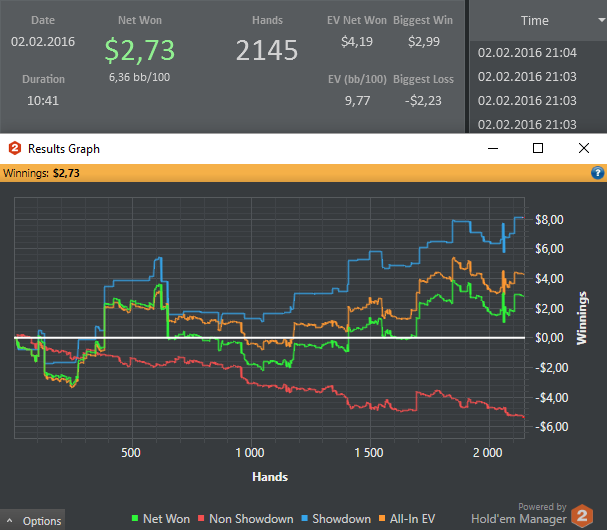The height and width of the screenshot is (530, 607).
Task: Select the 02.02.2016 21:04 time row
Action: pyautogui.click(x=527, y=53)
